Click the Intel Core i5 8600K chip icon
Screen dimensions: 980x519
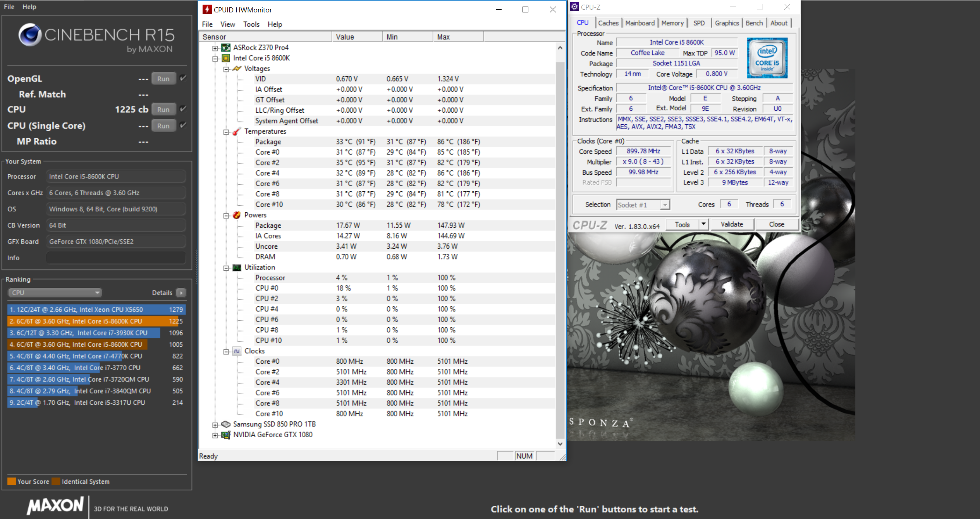[x=226, y=58]
